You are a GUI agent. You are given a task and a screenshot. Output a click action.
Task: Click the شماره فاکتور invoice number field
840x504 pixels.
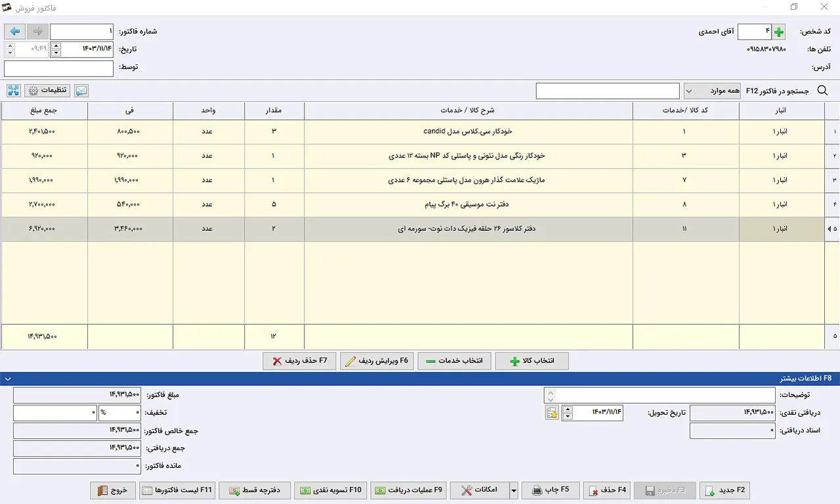point(82,31)
